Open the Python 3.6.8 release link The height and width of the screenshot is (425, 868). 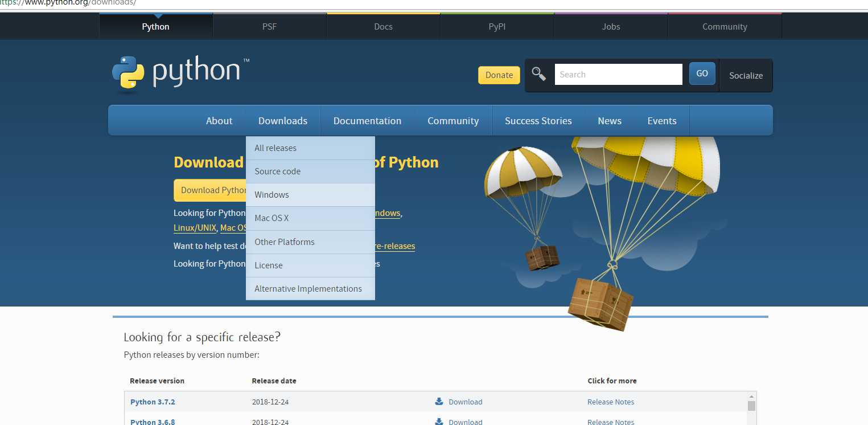pos(153,422)
